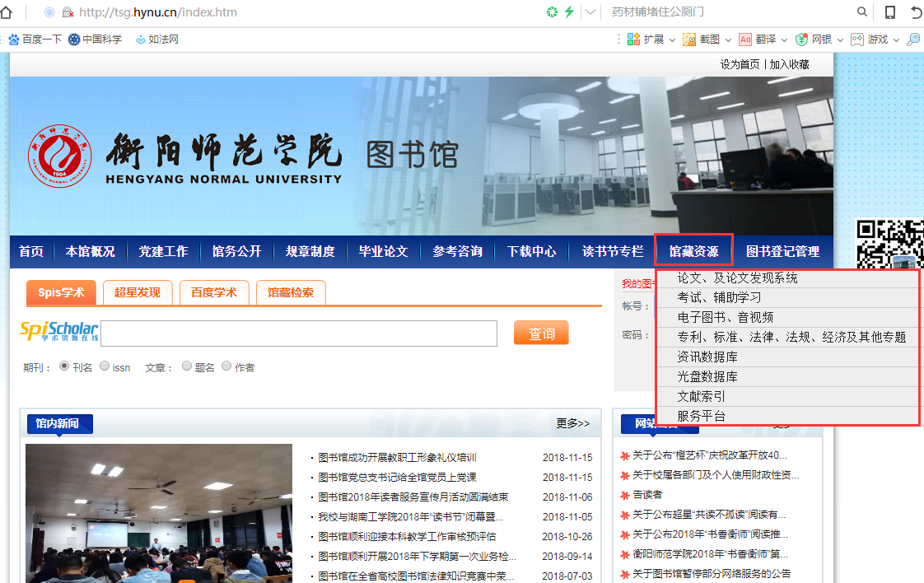Click 更多>> in 馆内新闻 panel

click(573, 423)
